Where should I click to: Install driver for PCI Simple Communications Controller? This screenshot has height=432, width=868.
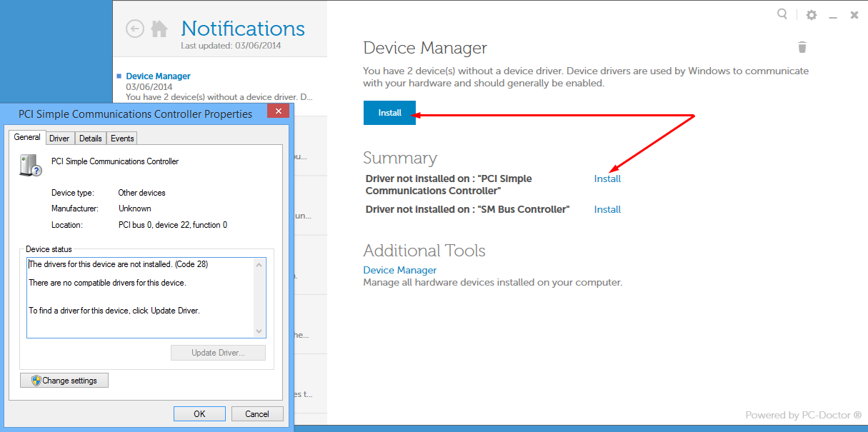tap(607, 179)
